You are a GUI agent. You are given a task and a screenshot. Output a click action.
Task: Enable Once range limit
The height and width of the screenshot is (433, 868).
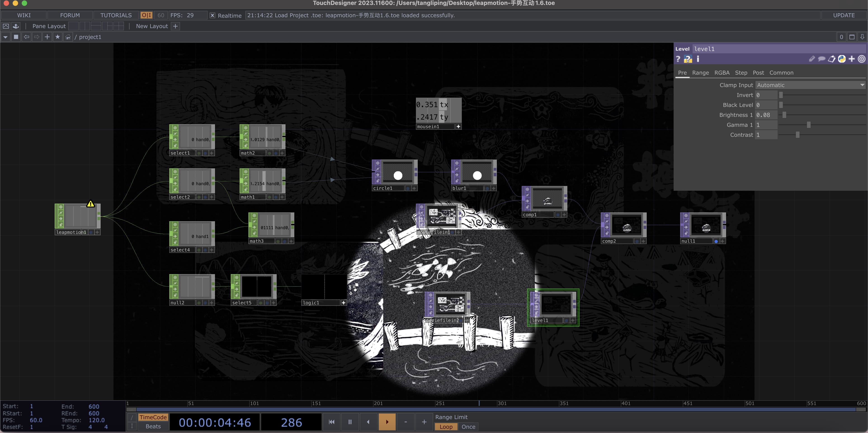coord(468,427)
